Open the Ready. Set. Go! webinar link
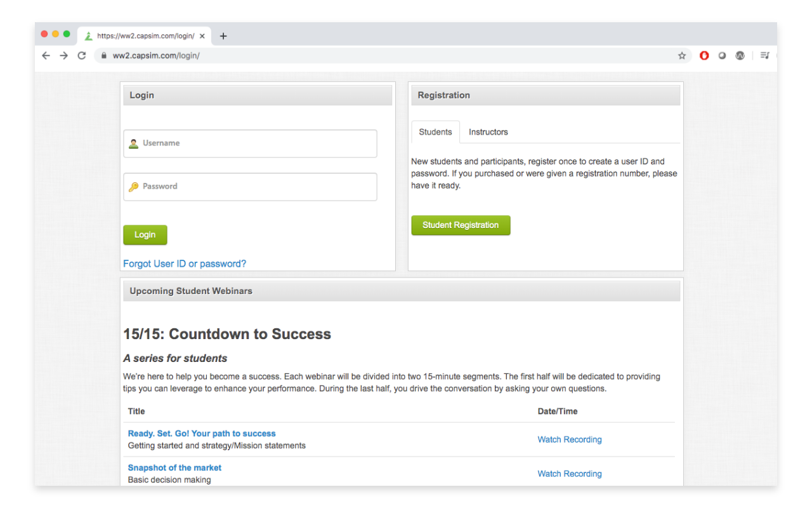The image size is (812, 508). click(202, 433)
